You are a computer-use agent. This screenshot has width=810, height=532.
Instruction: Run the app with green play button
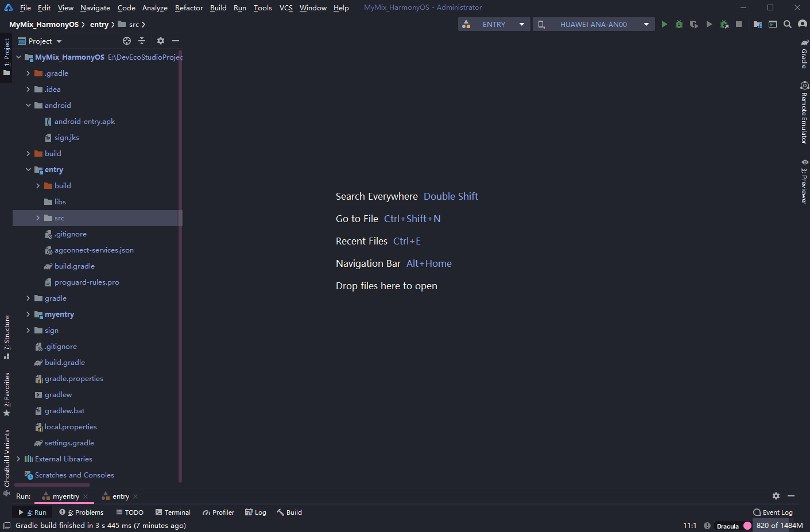(664, 24)
